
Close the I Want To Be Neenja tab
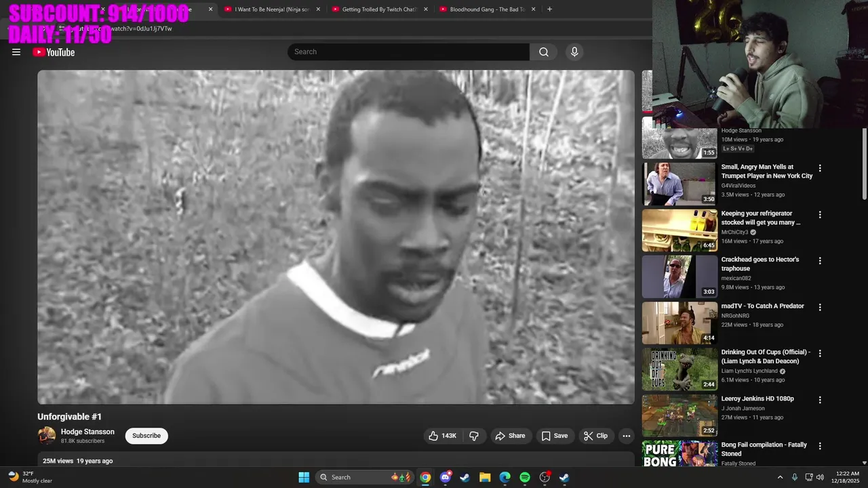coord(318,9)
